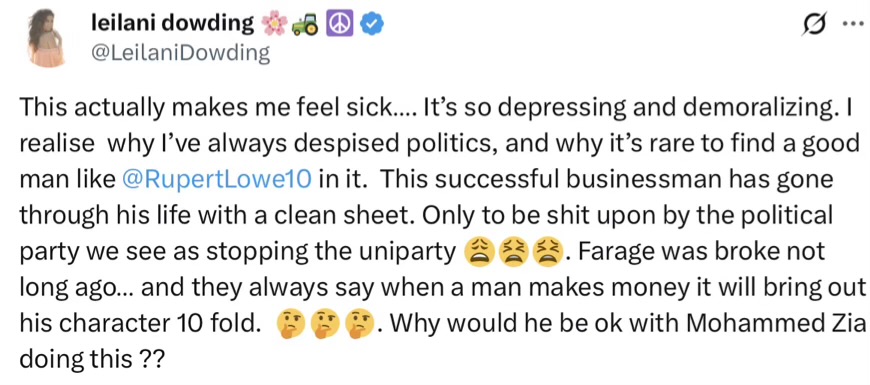Click the blue verified checkmark badge
870x385 pixels.
coord(370,25)
